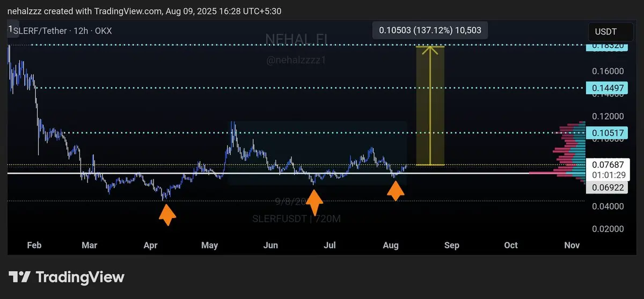Click the 0.10517 price level label
The image size is (644, 299).
(606, 132)
